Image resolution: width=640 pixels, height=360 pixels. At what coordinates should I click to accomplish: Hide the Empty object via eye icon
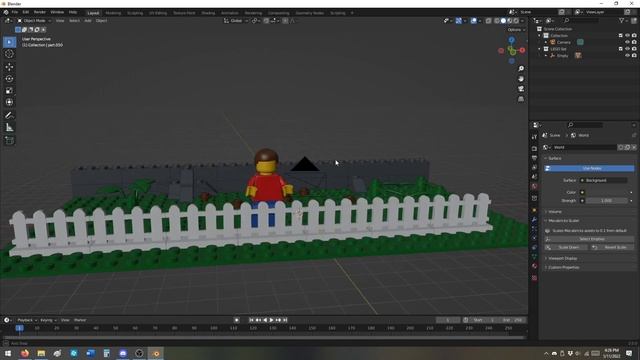(627, 56)
